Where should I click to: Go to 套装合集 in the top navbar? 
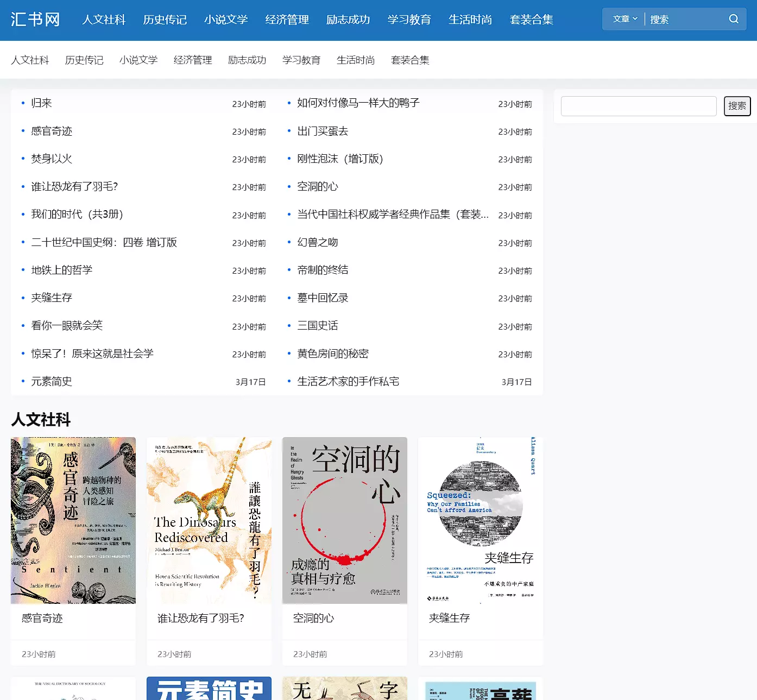[531, 20]
